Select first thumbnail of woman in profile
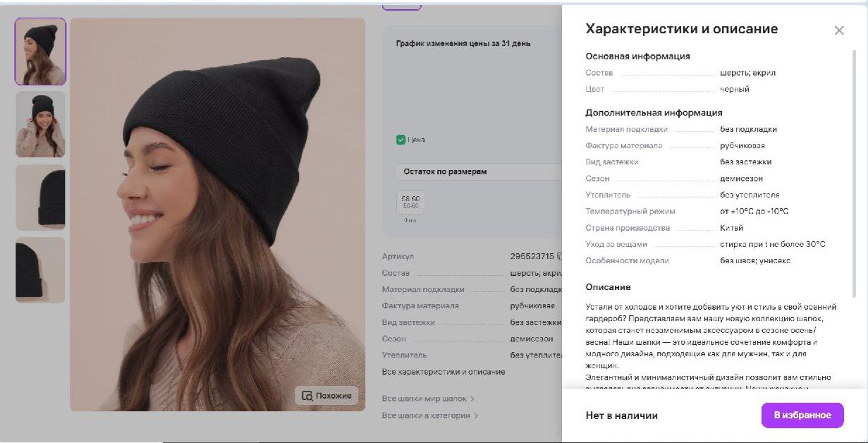 (x=40, y=51)
